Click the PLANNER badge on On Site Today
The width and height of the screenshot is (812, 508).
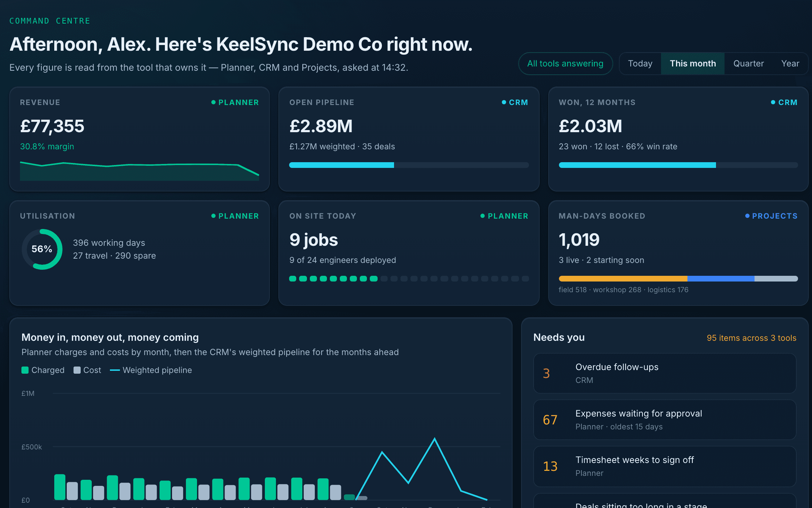504,216
